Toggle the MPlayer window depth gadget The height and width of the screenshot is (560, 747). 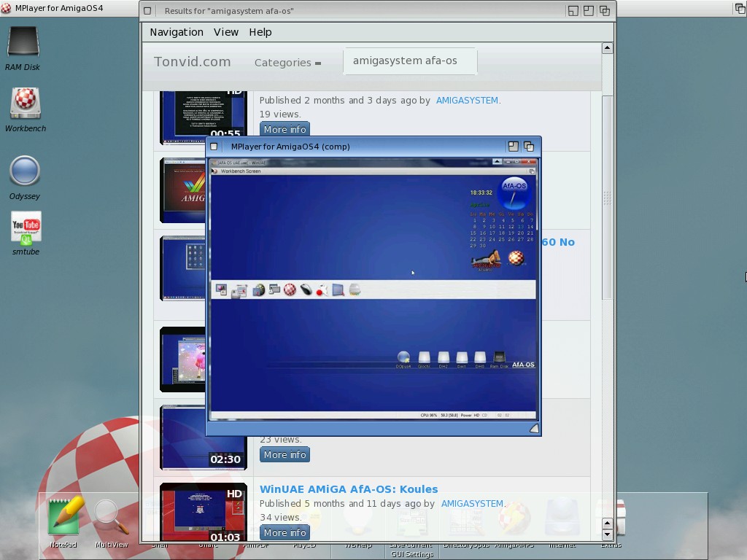point(529,147)
